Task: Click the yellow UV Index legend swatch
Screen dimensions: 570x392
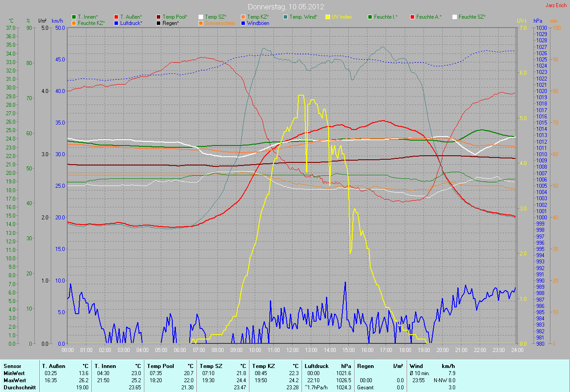Action: coord(328,17)
